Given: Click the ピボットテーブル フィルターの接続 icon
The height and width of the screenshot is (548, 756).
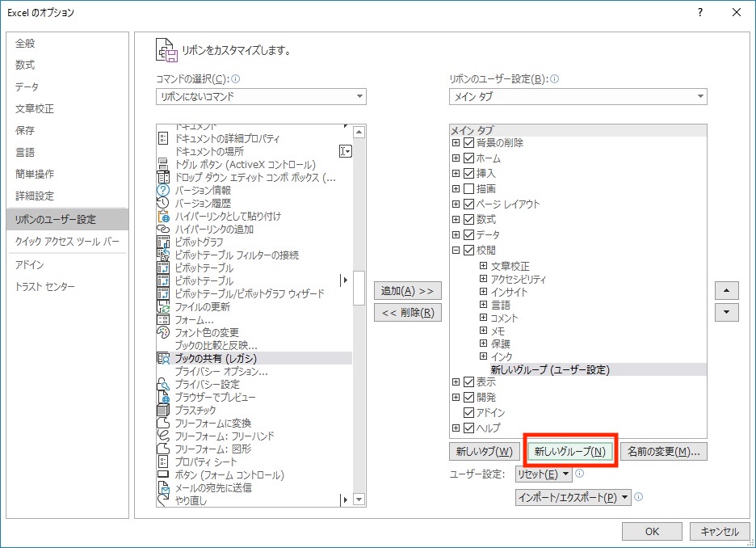Looking at the screenshot, I should tap(163, 255).
